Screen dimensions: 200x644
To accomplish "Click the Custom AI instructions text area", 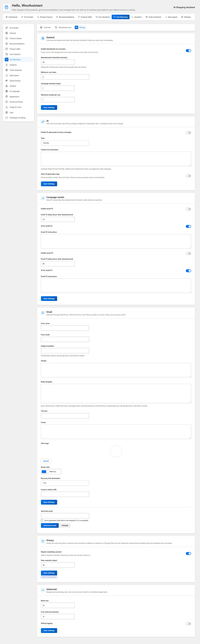I will [x=116, y=159].
